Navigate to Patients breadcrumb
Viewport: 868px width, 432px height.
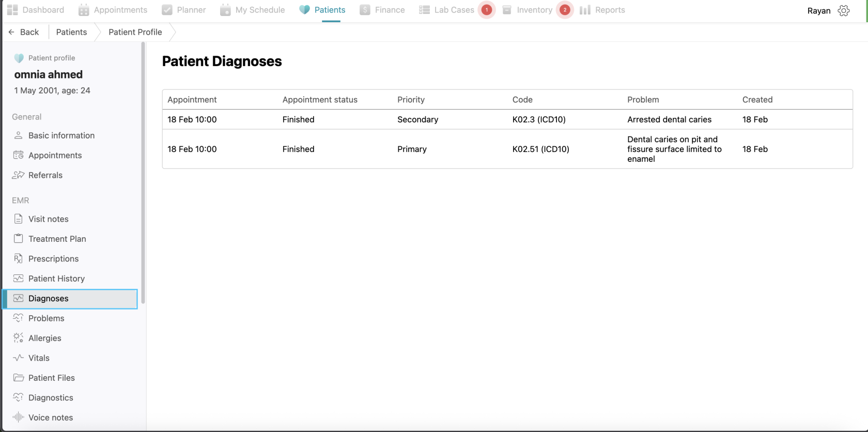pyautogui.click(x=71, y=32)
